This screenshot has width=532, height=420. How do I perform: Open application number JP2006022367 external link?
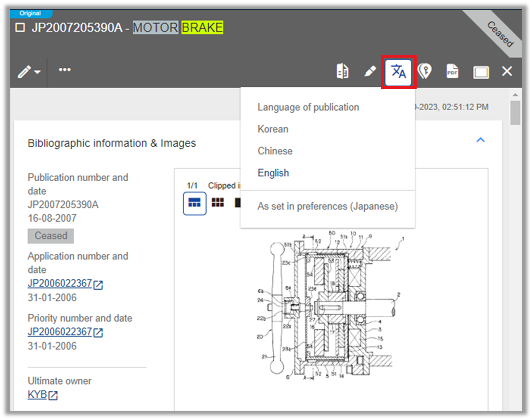coord(60,283)
